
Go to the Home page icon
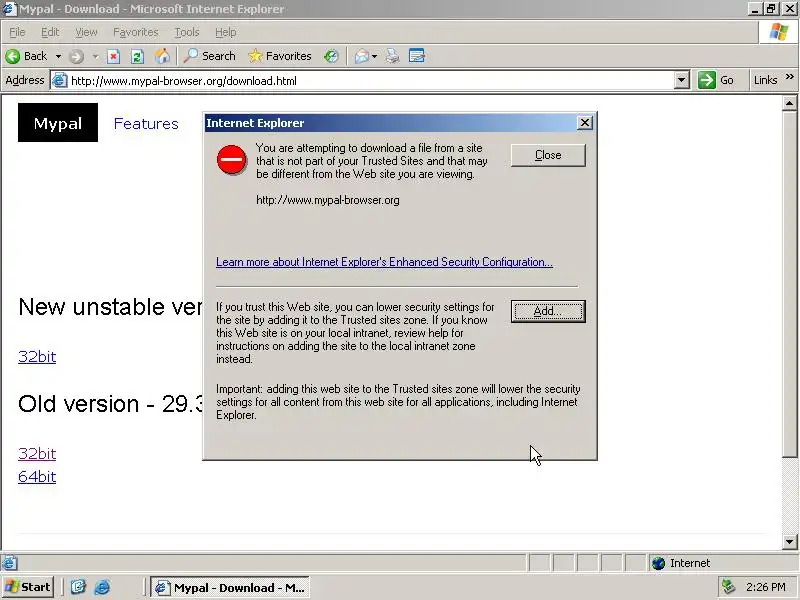162,56
